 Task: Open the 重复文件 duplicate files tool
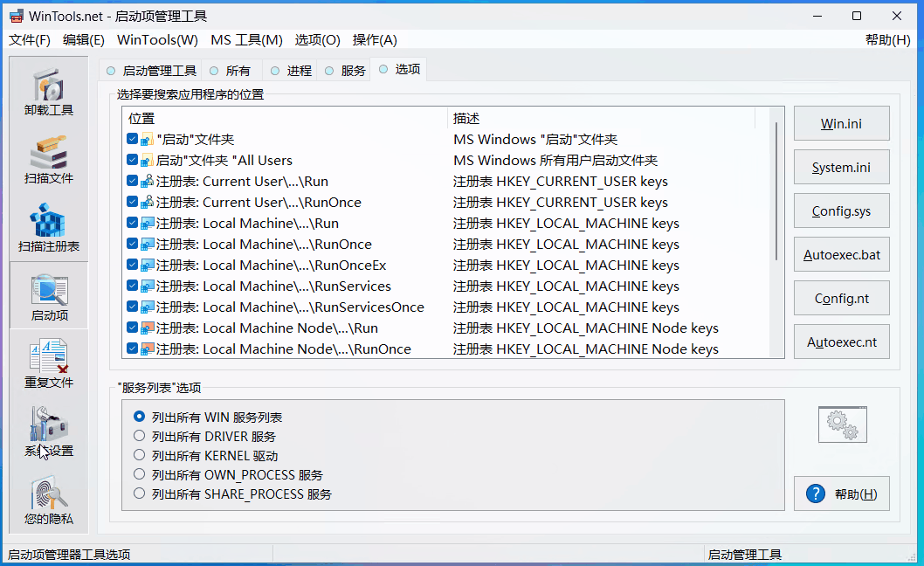[49, 364]
